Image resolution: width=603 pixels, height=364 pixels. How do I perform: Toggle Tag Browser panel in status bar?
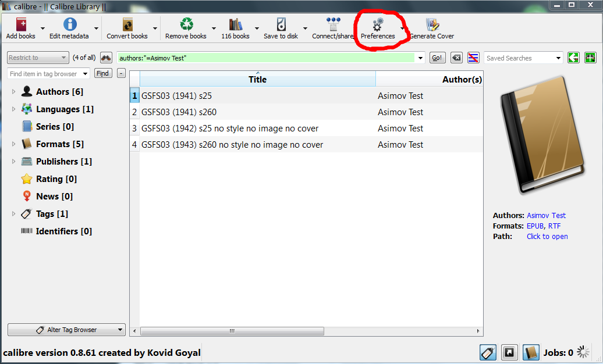coord(488,352)
